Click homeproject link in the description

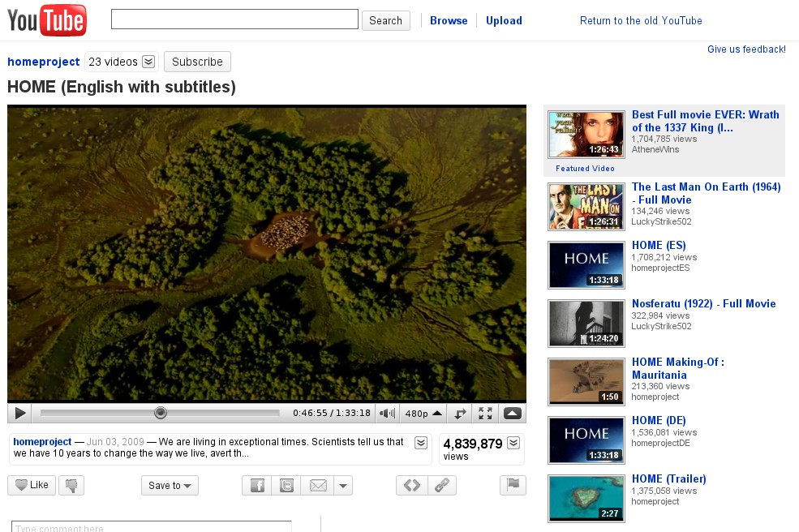[x=42, y=441]
